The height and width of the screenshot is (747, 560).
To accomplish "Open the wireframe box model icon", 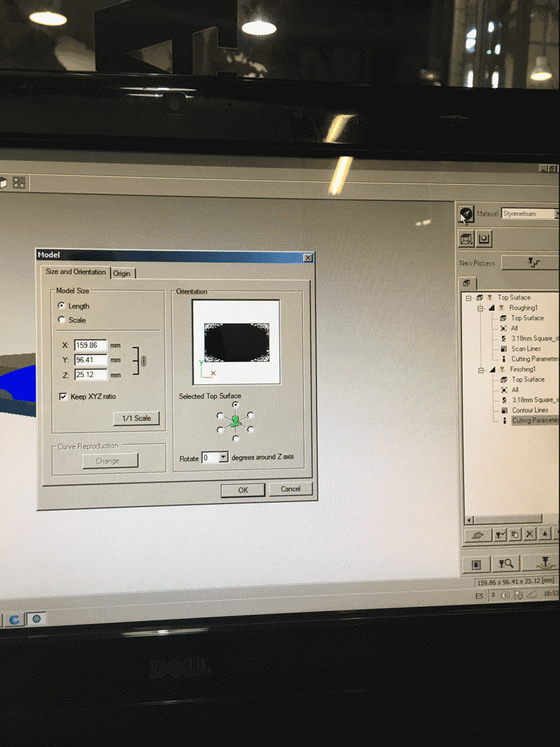I will pyautogui.click(x=466, y=239).
